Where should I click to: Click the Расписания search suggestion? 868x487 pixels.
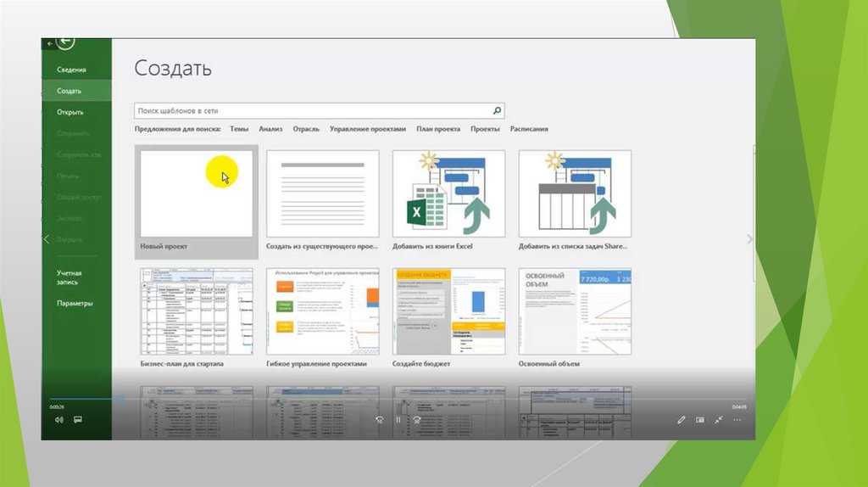529,129
